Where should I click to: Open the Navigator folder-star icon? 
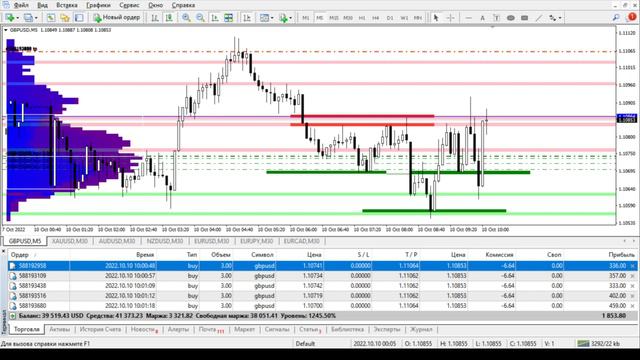65,18
